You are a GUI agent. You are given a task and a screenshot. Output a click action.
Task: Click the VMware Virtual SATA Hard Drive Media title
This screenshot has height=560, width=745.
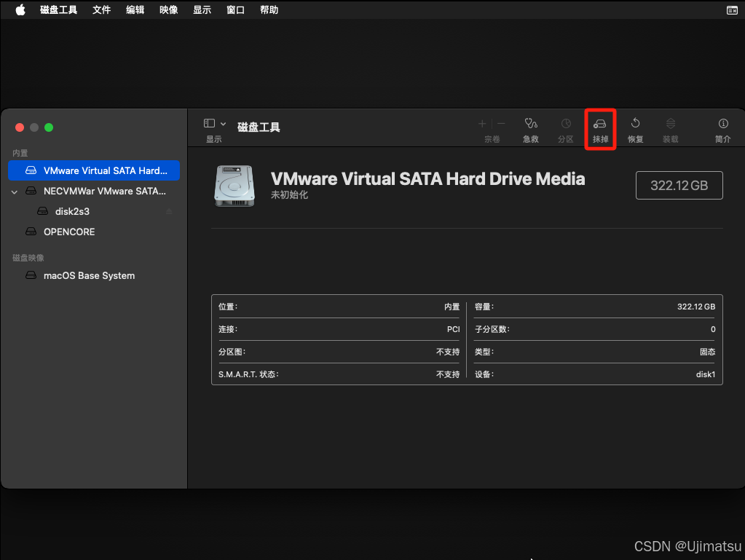427,179
